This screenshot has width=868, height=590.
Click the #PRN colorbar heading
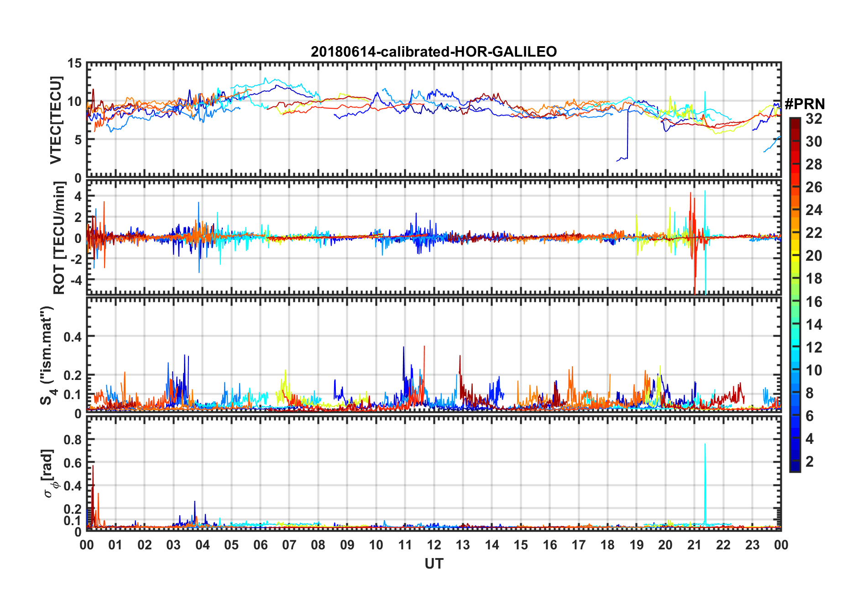[805, 104]
